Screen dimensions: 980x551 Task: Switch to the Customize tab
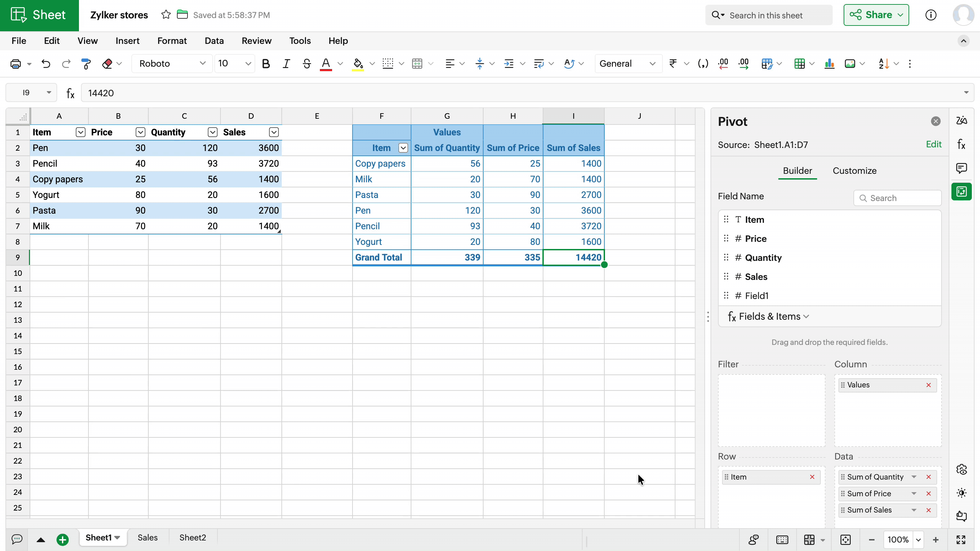[x=854, y=171]
